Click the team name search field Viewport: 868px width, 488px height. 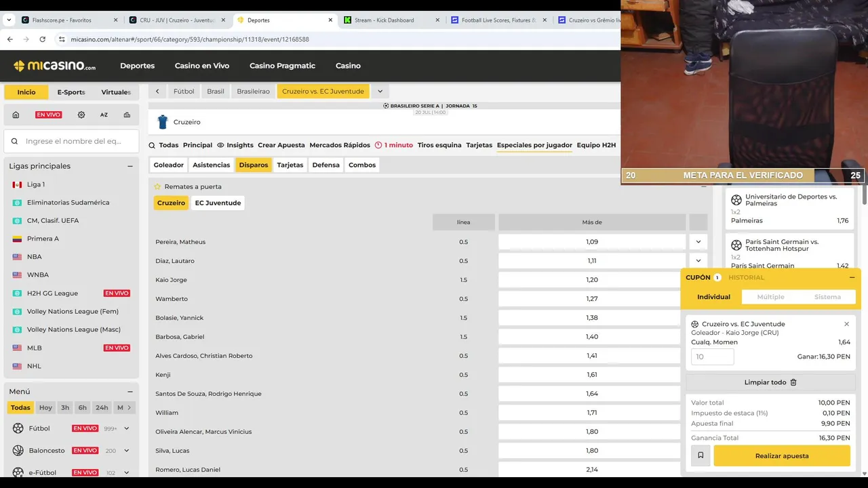[71, 141]
